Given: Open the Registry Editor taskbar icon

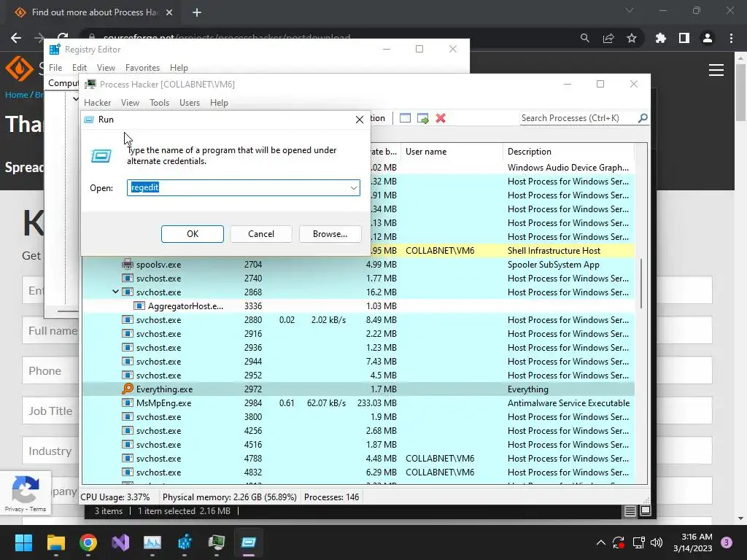Looking at the screenshot, I should pos(185,542).
